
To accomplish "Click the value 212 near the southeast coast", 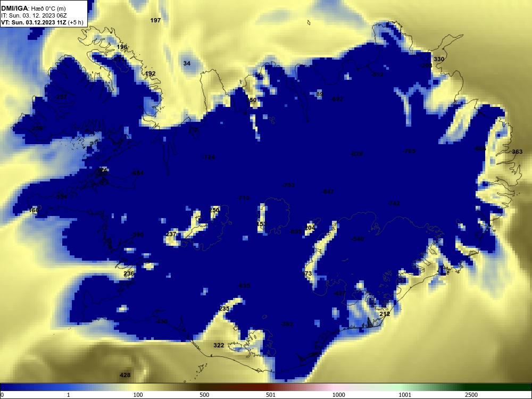I will [385, 314].
